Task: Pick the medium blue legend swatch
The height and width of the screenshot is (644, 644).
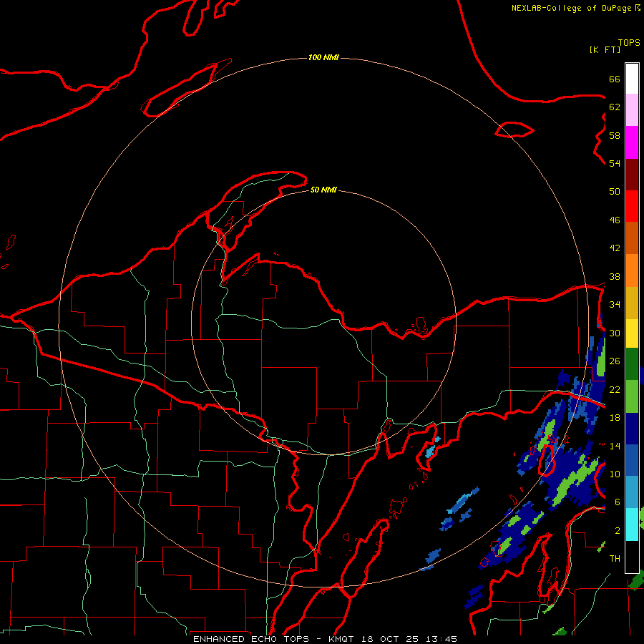Action: pyautogui.click(x=632, y=460)
